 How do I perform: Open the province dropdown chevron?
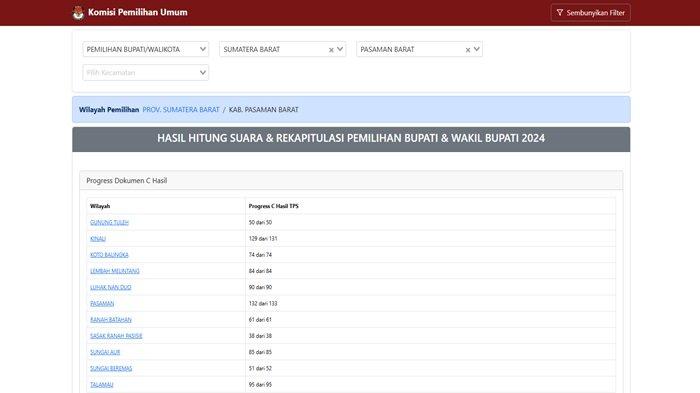coord(340,49)
